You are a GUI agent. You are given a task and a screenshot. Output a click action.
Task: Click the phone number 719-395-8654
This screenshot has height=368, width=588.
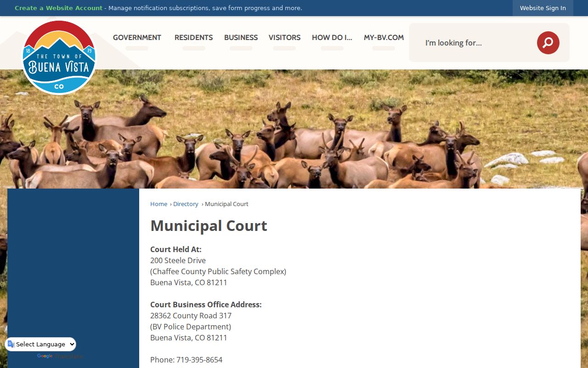coord(199,360)
